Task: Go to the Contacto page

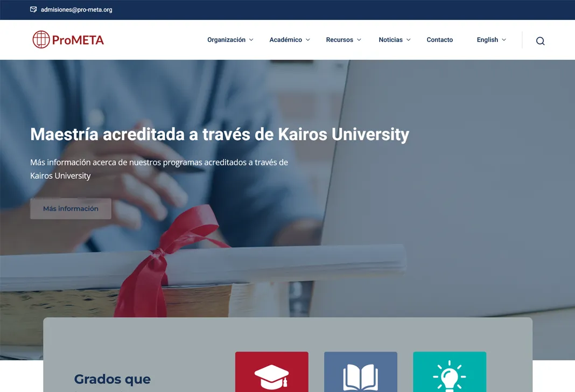Action: (440, 40)
